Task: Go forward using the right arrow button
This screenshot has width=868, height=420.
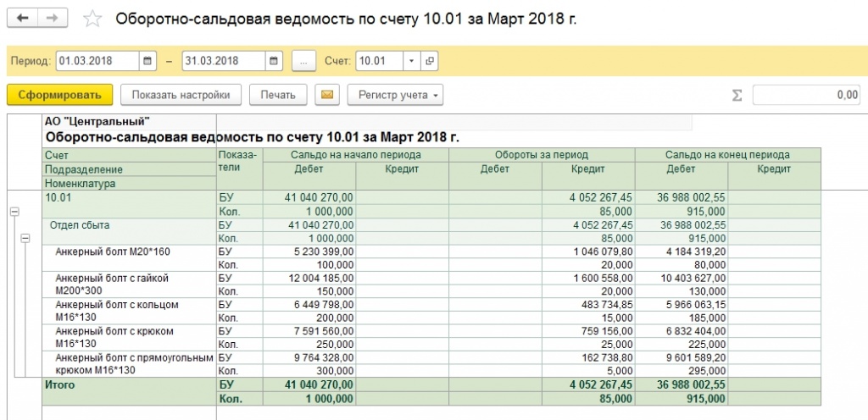Action: pyautogui.click(x=53, y=19)
